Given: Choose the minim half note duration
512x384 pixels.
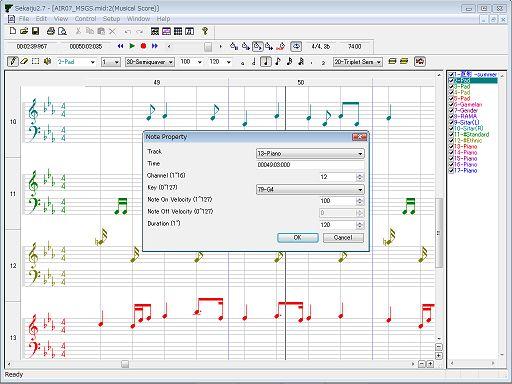Looking at the screenshot, I should coord(254,62).
